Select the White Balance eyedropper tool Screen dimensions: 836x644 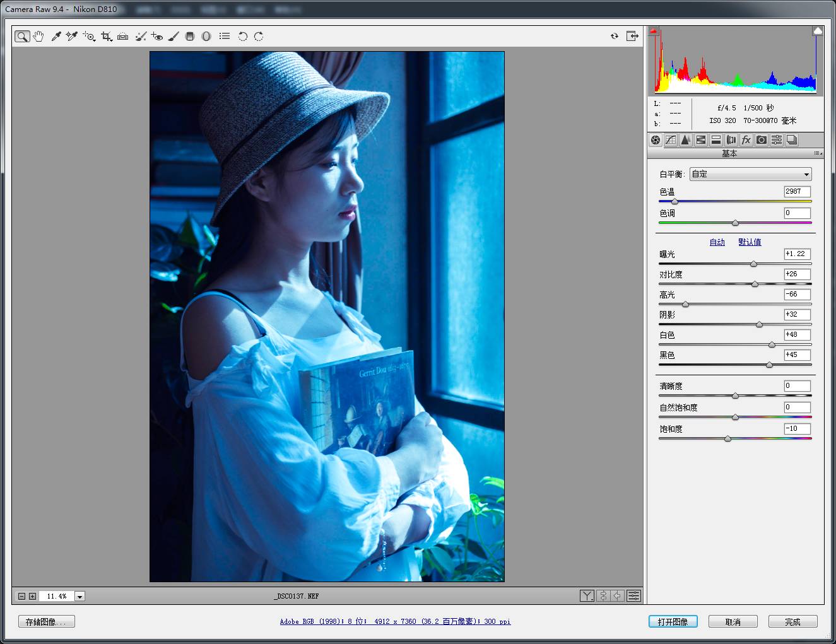point(56,37)
